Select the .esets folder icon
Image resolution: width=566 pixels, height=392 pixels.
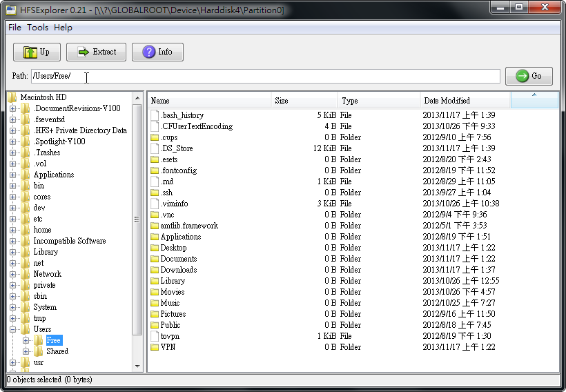pos(155,159)
